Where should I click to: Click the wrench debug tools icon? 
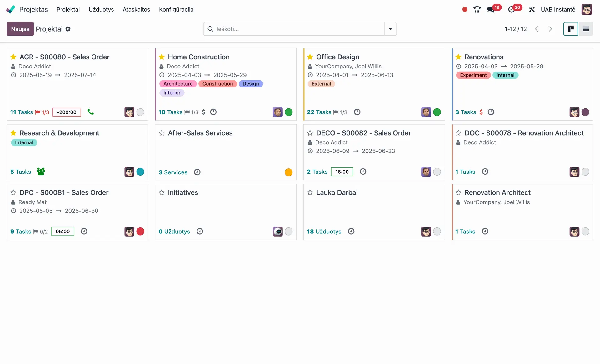point(532,10)
